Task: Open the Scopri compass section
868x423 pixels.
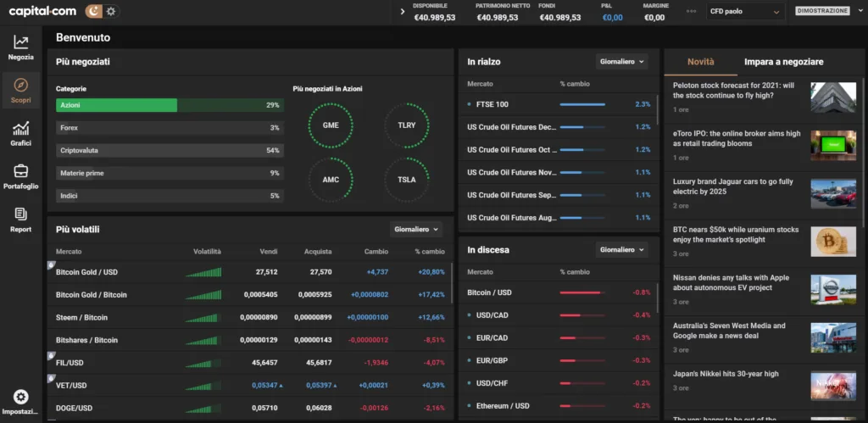Action: (x=20, y=91)
